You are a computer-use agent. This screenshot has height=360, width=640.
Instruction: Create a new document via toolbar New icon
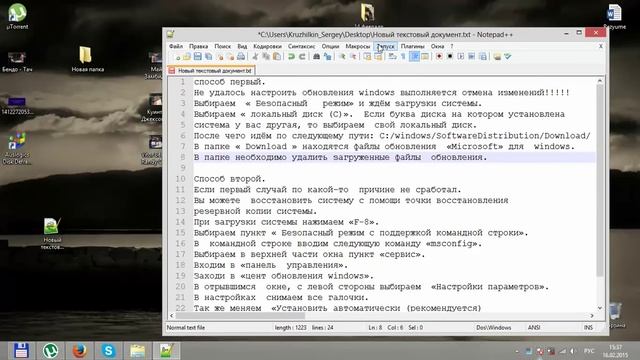tap(177, 57)
